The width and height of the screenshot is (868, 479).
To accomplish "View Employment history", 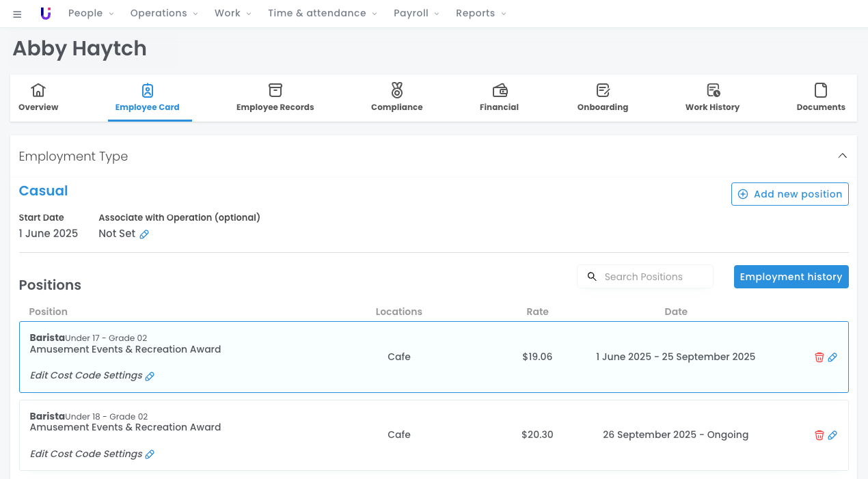I will coord(791,277).
